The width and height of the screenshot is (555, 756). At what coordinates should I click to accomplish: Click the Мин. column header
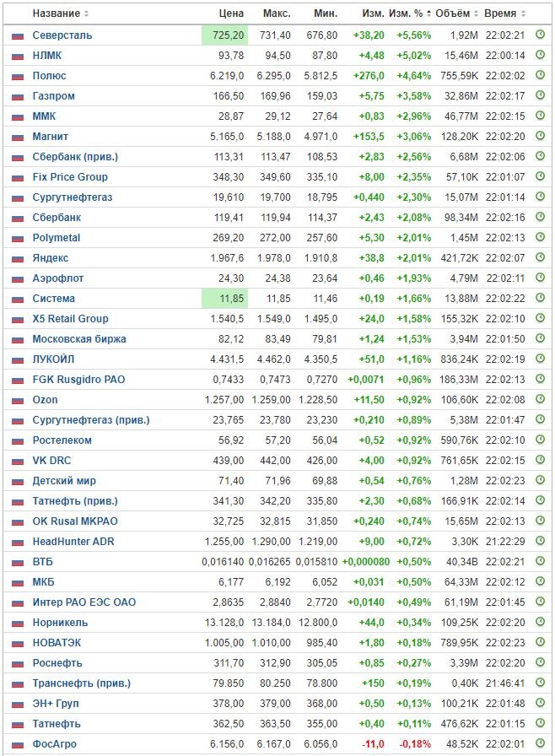pos(326,13)
